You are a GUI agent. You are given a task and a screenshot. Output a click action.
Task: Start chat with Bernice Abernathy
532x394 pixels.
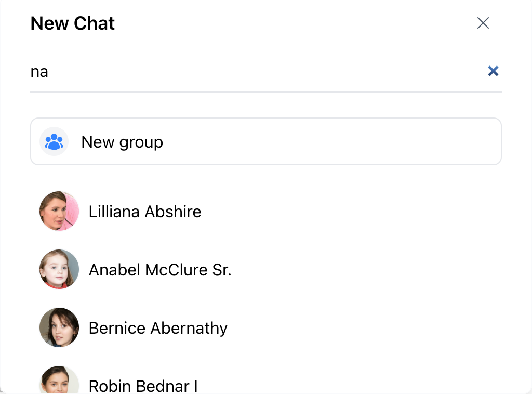[158, 328]
